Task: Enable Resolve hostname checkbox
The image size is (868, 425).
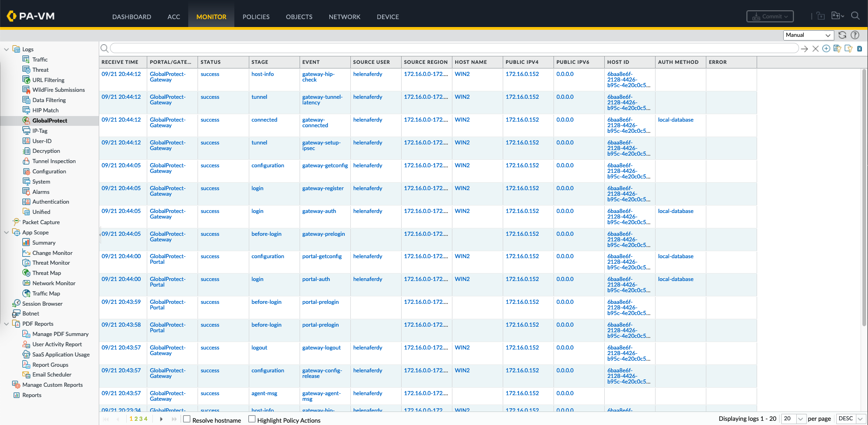Action: (x=187, y=419)
